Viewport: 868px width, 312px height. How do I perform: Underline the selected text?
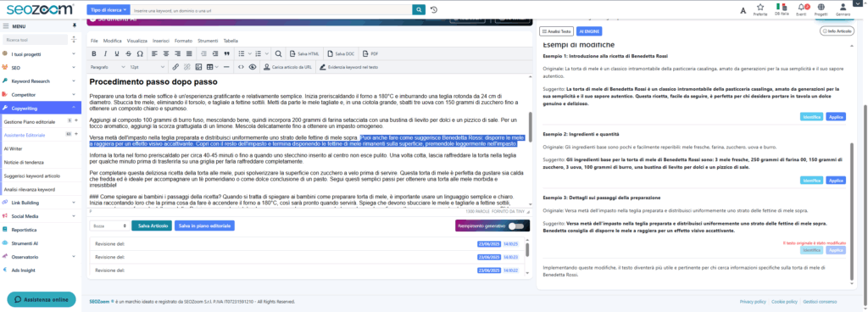click(x=117, y=53)
